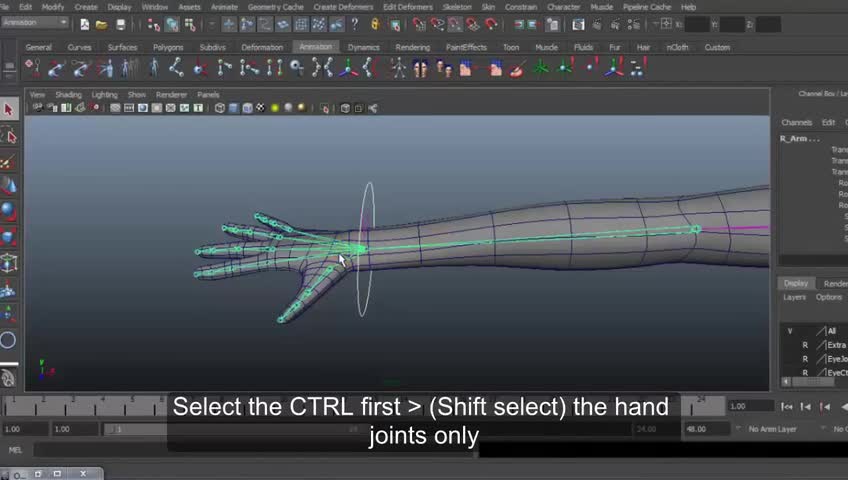Toggle visibility V of the All layer

790,331
